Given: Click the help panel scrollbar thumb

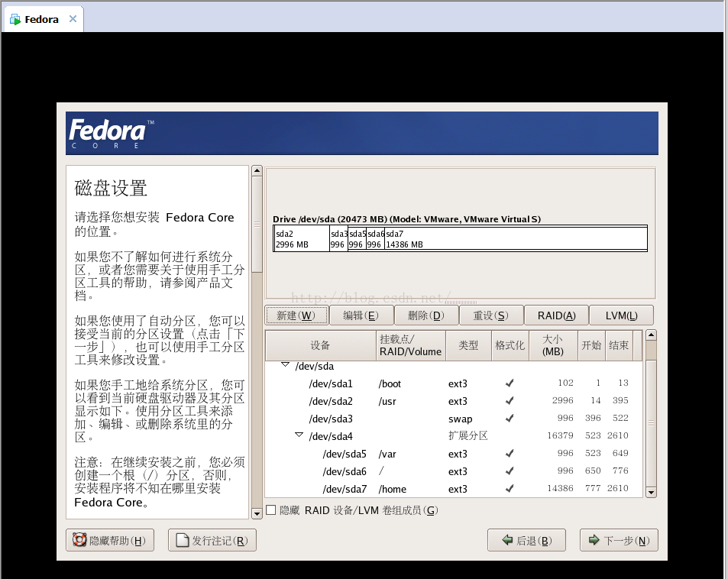Looking at the screenshot, I should 257,225.
